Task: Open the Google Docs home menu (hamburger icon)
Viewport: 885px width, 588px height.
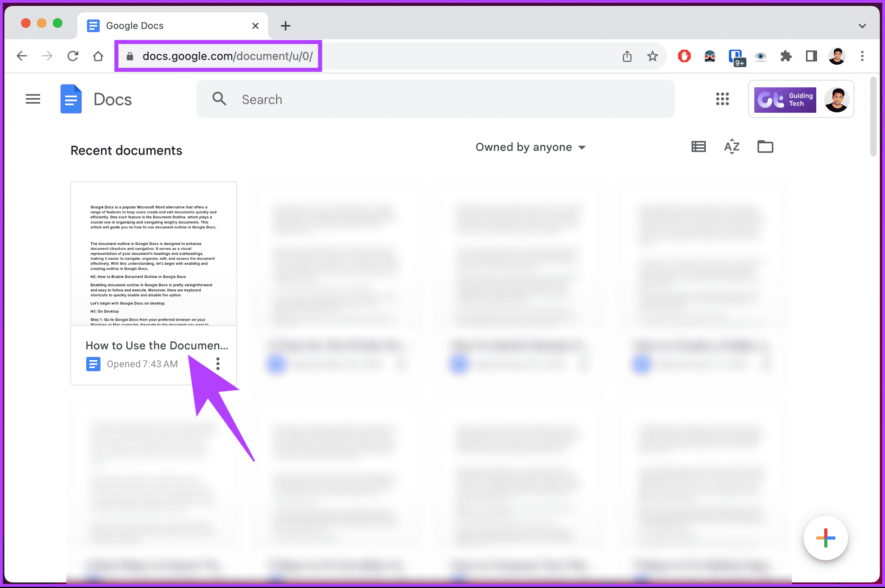Action: click(33, 99)
